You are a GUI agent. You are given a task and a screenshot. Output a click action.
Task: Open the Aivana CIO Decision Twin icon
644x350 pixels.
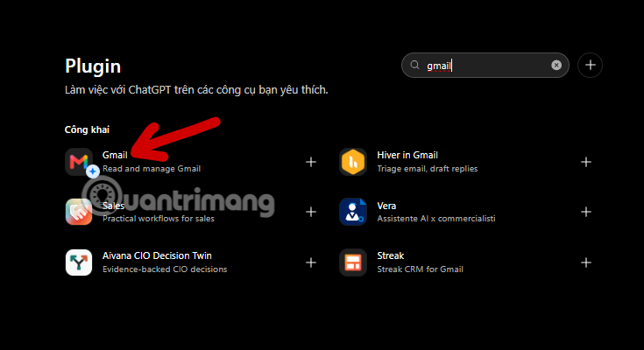pos(79,262)
